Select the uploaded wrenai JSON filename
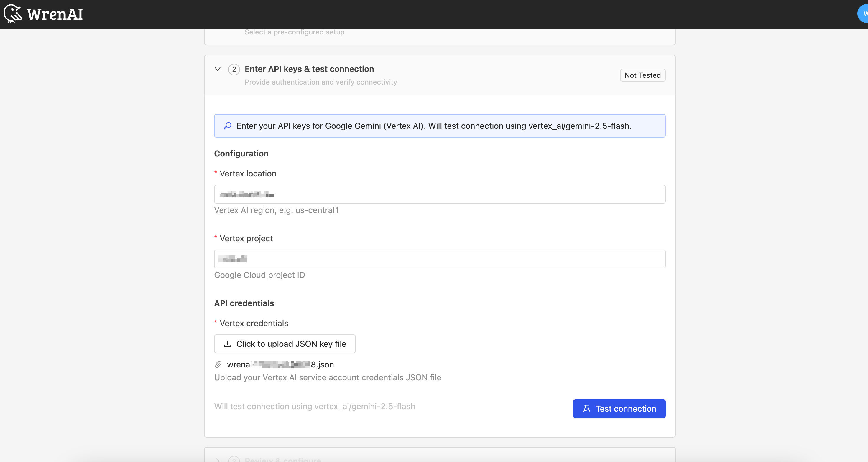 [x=280, y=364]
